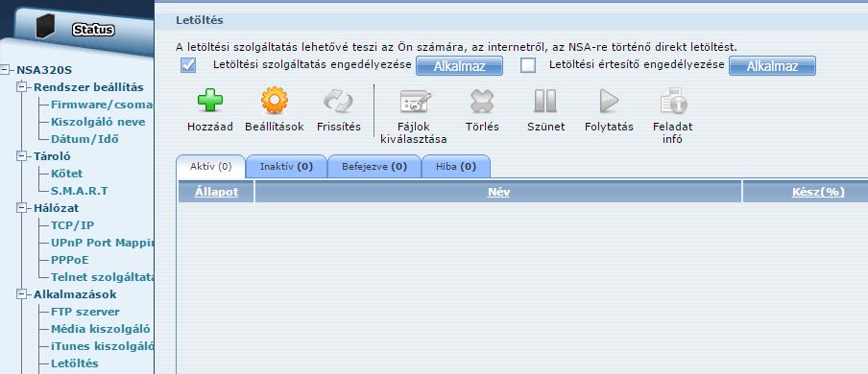Open iTunes kiszolgáló tree item

[102, 346]
